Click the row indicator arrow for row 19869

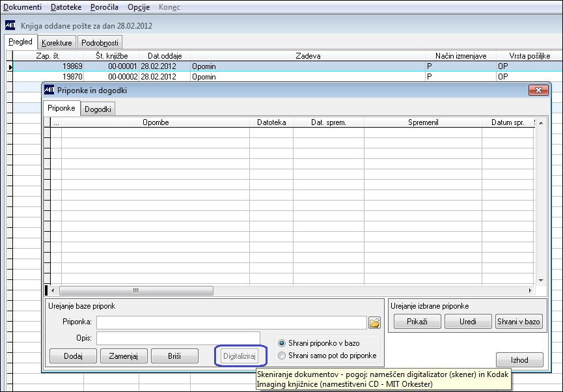(x=10, y=66)
